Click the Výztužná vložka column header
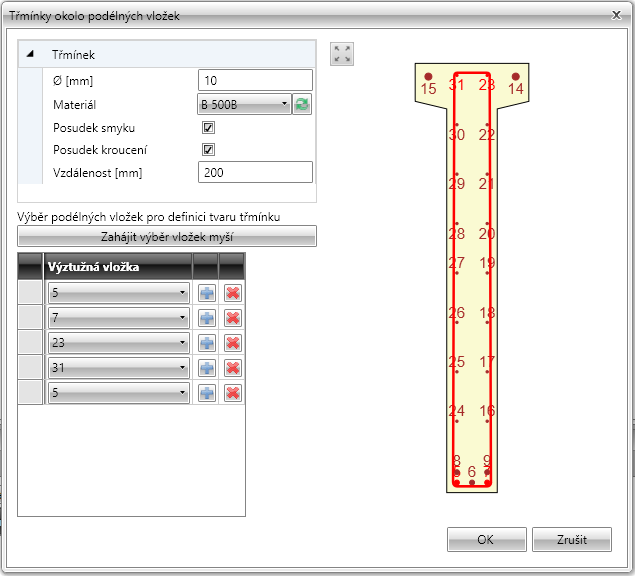This screenshot has height=576, width=635. pos(117,267)
